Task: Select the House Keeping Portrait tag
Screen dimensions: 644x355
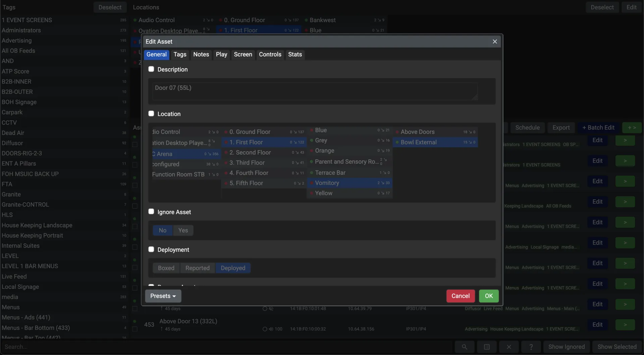Action: pyautogui.click(x=64, y=235)
